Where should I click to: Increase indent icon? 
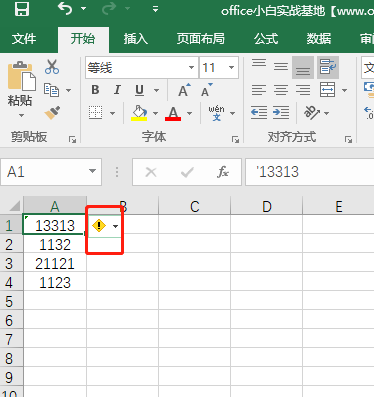coord(281,113)
